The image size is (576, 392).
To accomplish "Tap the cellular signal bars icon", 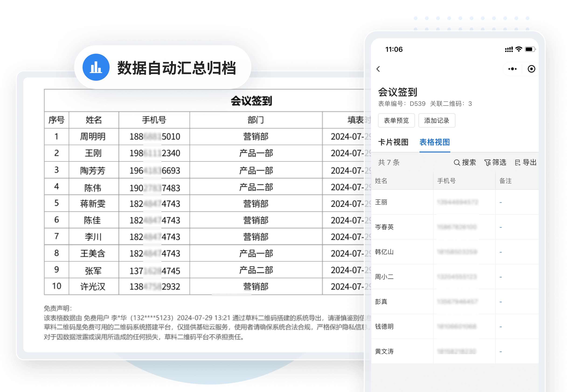I will coord(508,49).
